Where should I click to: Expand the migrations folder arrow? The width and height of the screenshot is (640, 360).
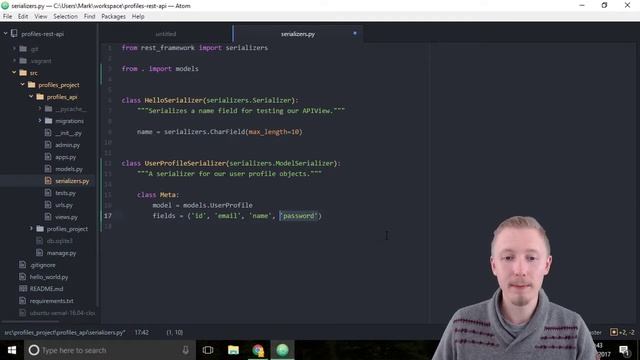tap(40, 121)
